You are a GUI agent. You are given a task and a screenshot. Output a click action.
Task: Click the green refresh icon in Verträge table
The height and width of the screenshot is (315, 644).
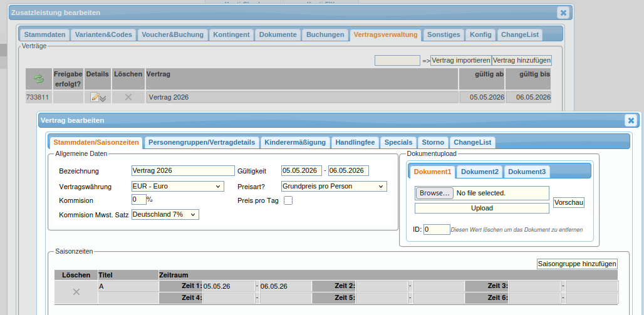pyautogui.click(x=39, y=79)
